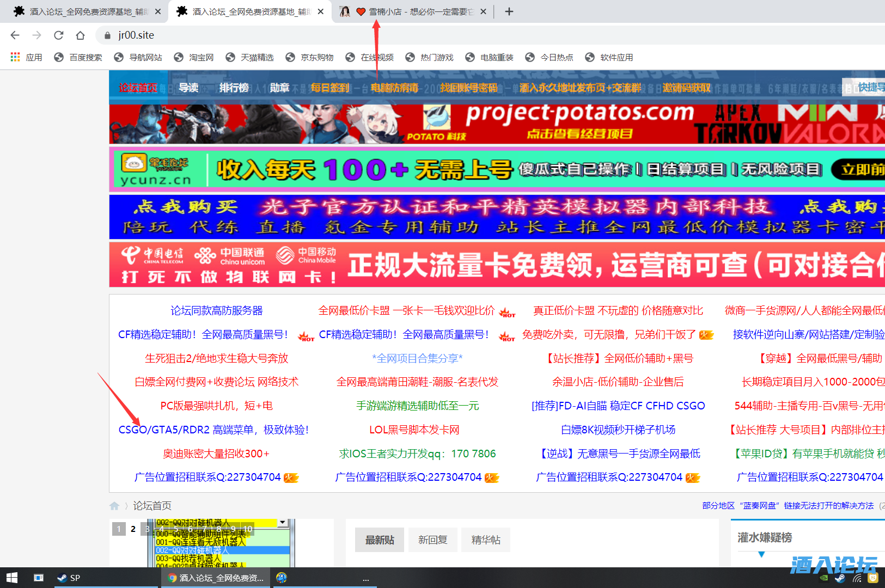Open the project-potatos.com banner ad
This screenshot has width=885, height=588.
497,124
